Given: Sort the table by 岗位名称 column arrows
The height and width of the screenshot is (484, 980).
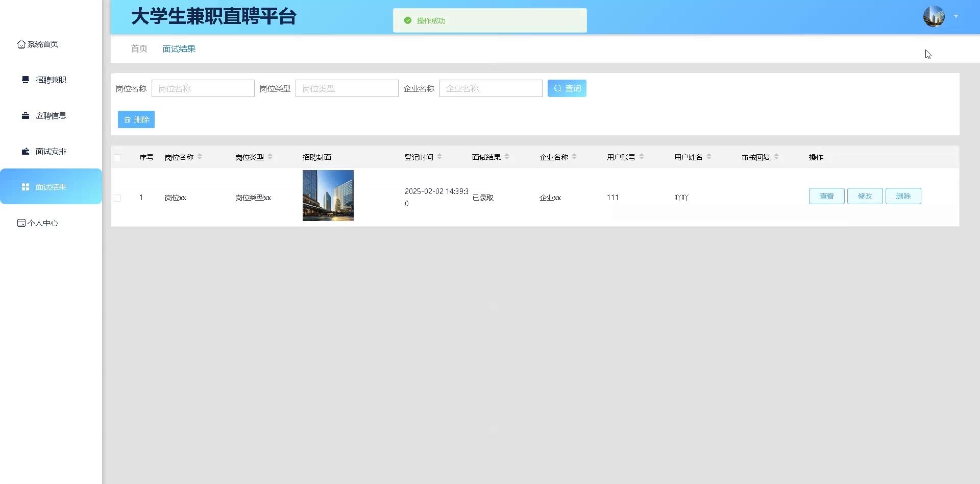Looking at the screenshot, I should click(200, 157).
